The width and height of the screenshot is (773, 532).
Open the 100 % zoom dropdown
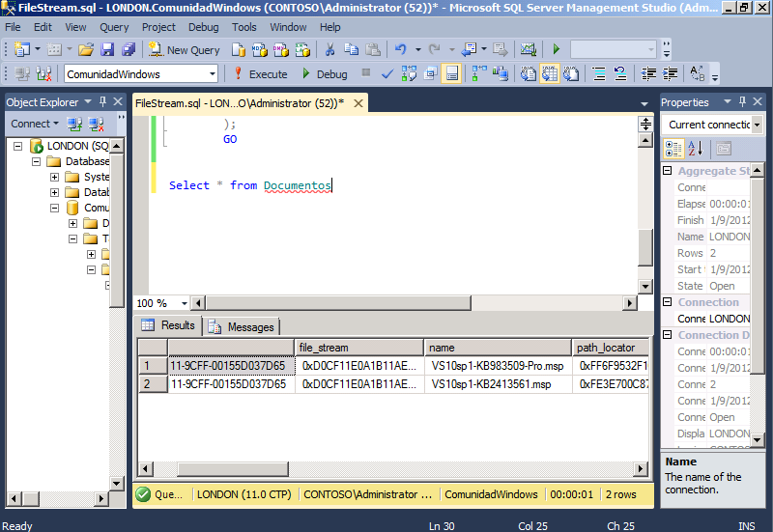click(185, 303)
